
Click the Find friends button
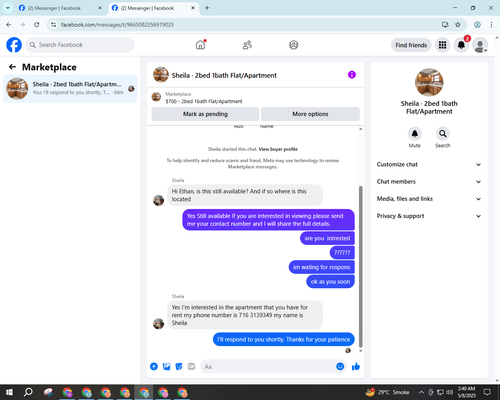coord(411,45)
